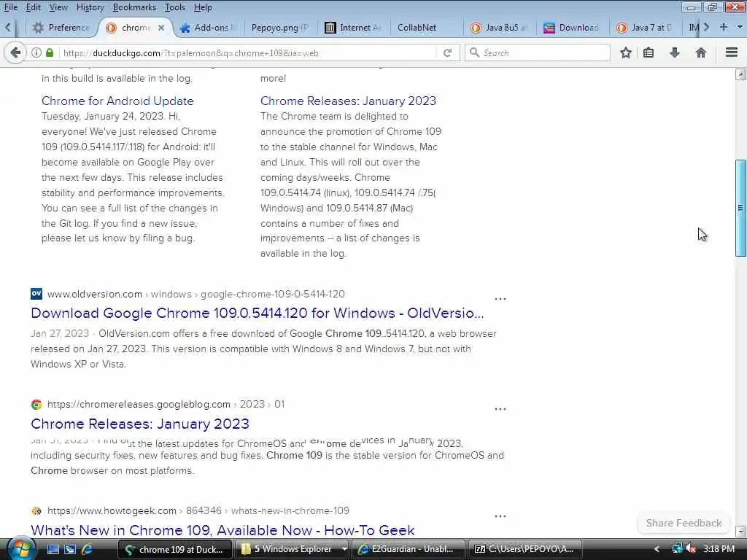Open the Tools menu
Screen dimensions: 747x560
(175, 7)
